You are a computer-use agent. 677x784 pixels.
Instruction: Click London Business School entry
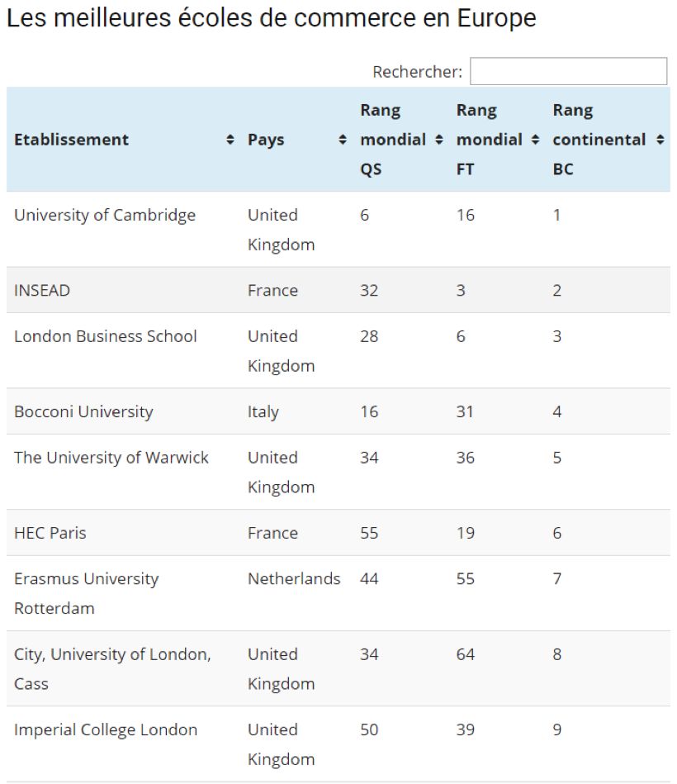click(106, 336)
